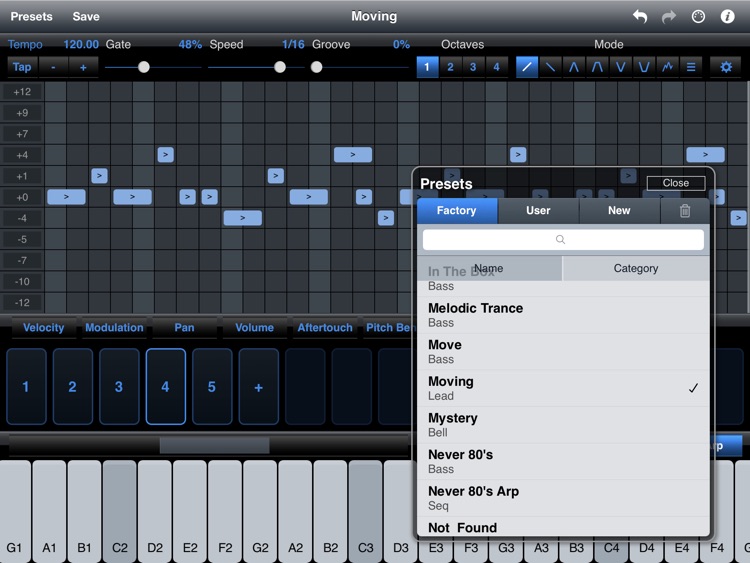Viewport: 750px width, 563px height.
Task: Switch to the Velocity lane tab
Action: pyautogui.click(x=44, y=327)
